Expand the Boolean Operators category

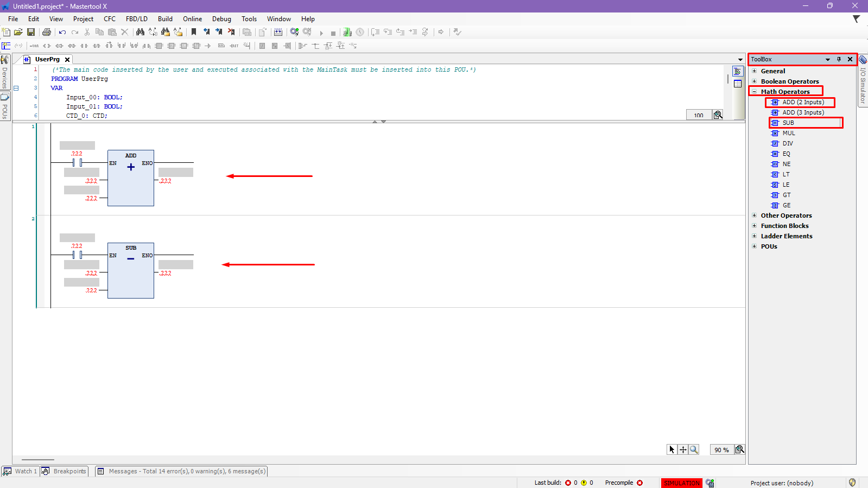(754, 81)
